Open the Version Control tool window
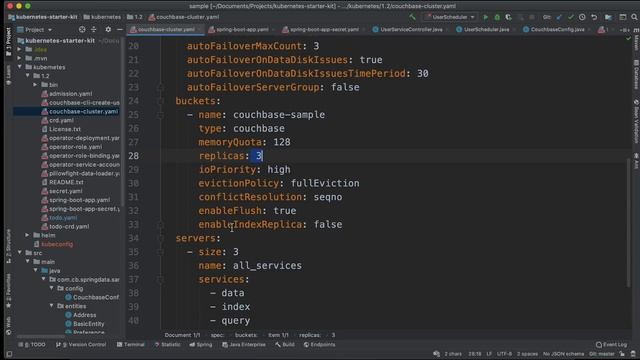 81,344
